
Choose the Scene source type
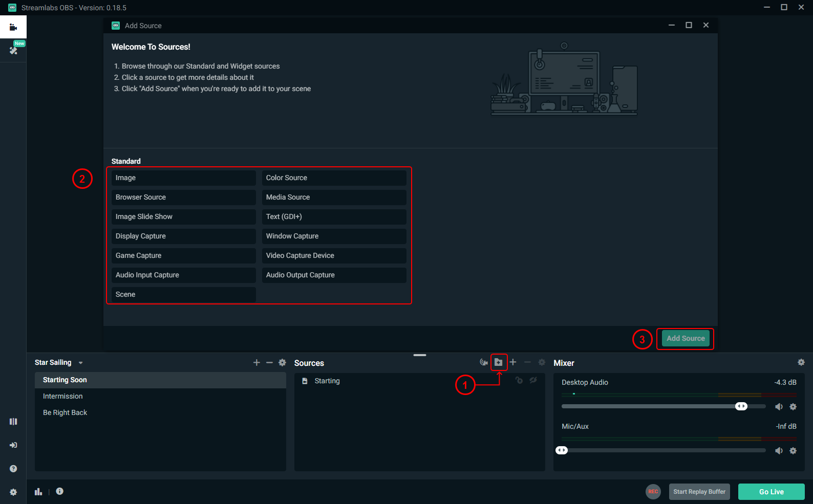184,294
